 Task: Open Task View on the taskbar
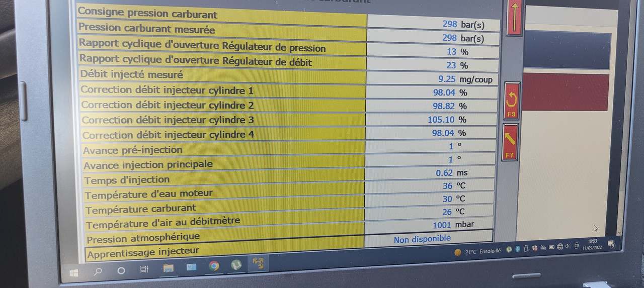pos(144,269)
